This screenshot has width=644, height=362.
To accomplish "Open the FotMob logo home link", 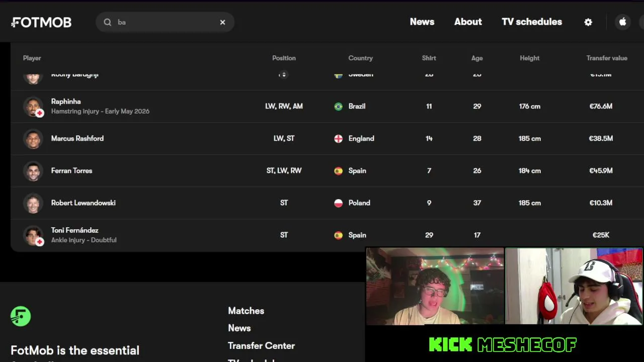I will [41, 22].
